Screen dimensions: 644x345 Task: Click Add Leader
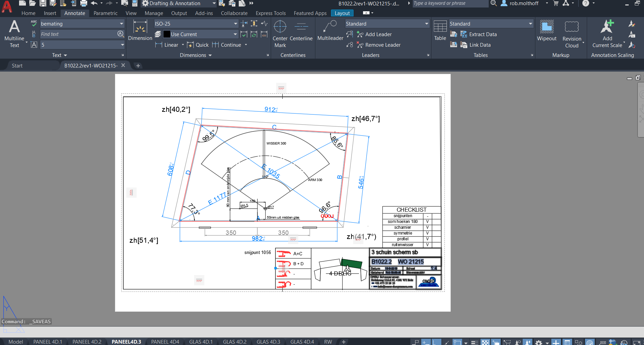[374, 34]
